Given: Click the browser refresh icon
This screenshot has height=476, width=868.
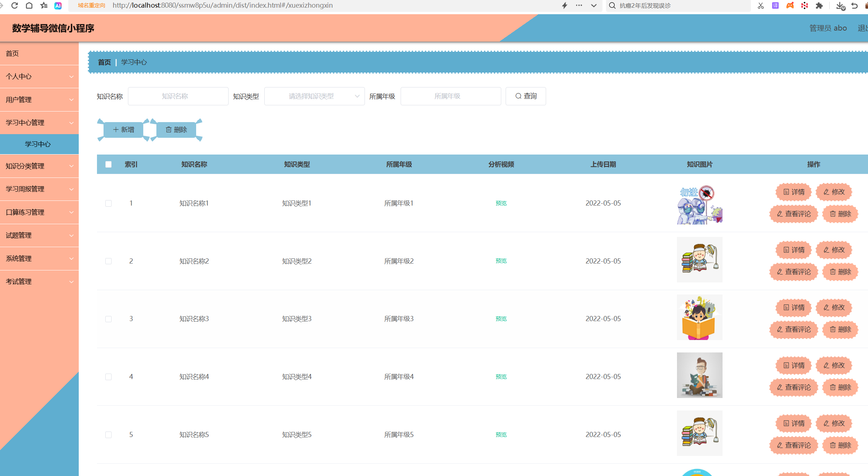Looking at the screenshot, I should [14, 5].
